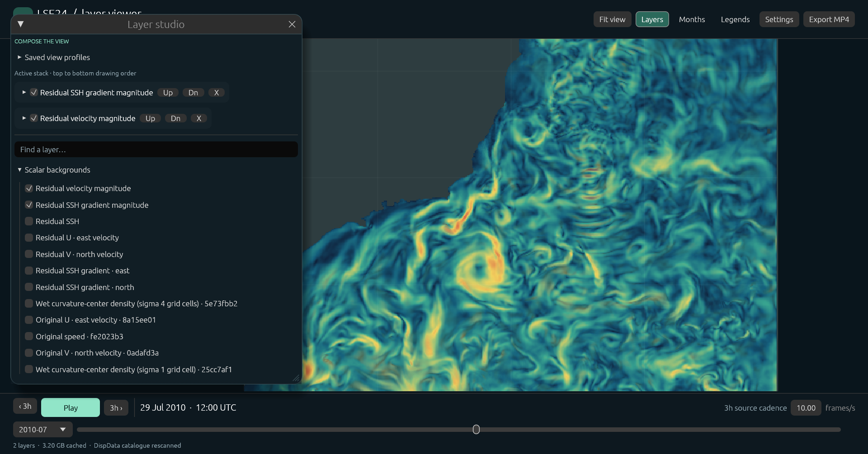Remove Residual velocity magnitude from active stack

[198, 118]
